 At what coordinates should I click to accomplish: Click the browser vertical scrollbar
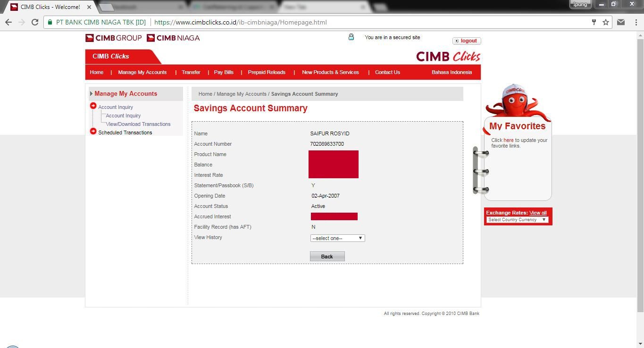(x=640, y=174)
